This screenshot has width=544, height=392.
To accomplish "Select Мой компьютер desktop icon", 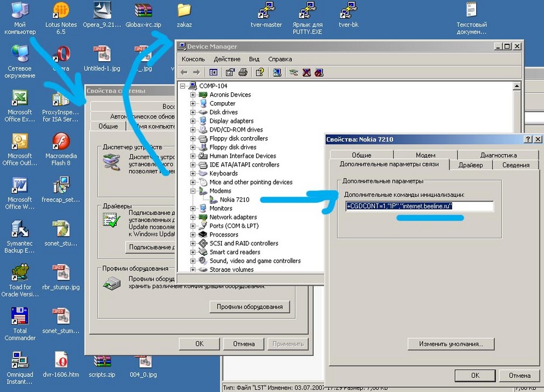I will pos(20,18).
